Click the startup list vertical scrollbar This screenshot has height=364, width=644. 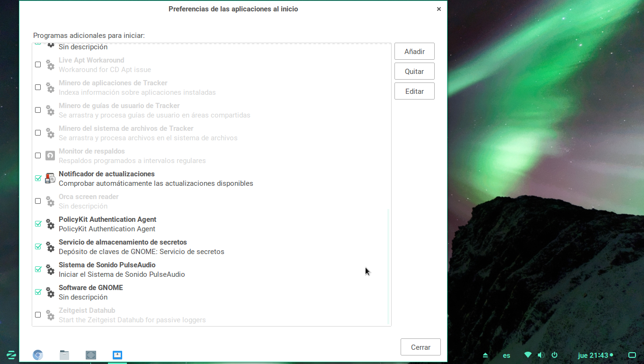pyautogui.click(x=388, y=265)
